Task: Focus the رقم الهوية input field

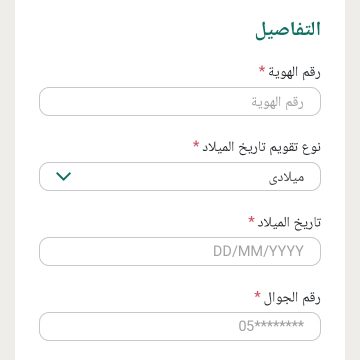Action: click(x=180, y=101)
